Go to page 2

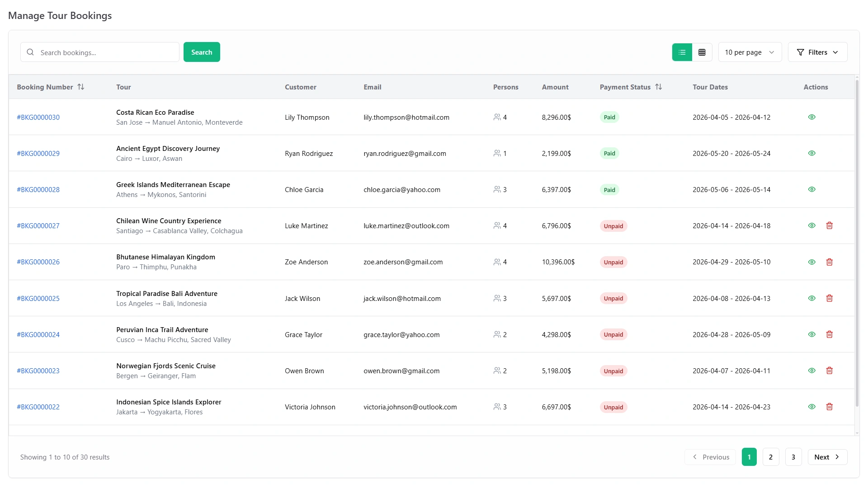[x=771, y=457]
